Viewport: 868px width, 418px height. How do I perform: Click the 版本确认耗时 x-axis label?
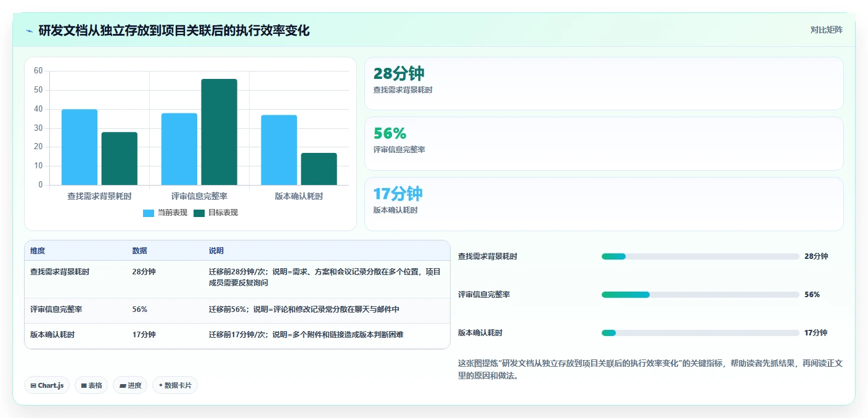[299, 196]
